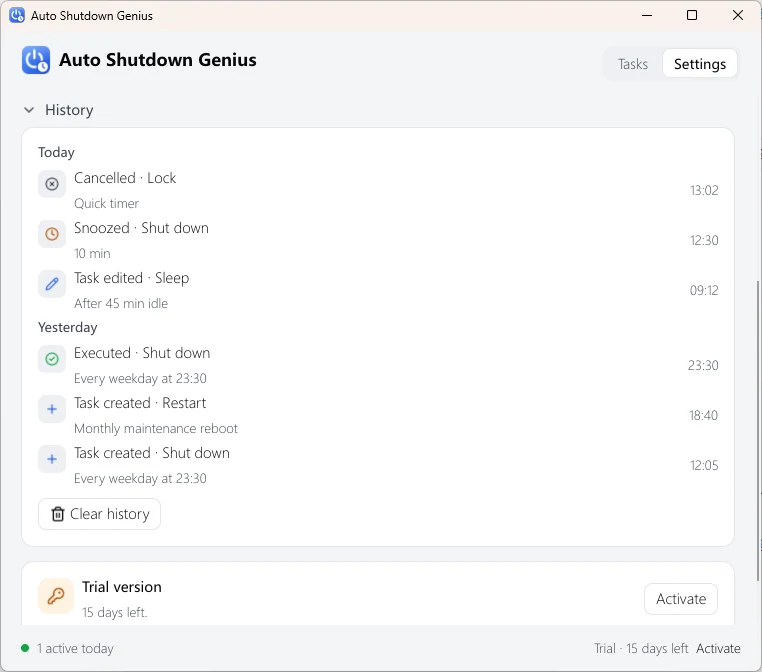Click the 'Yesterday' group label
Screen dimensions: 762x672
point(68,327)
